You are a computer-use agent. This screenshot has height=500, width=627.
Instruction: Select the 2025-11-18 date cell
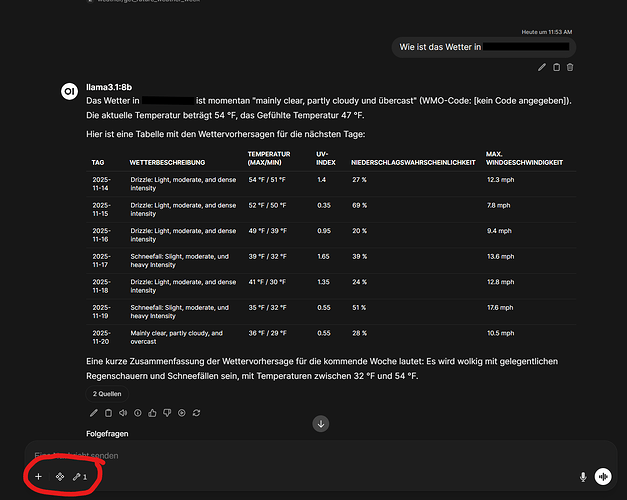(102, 286)
